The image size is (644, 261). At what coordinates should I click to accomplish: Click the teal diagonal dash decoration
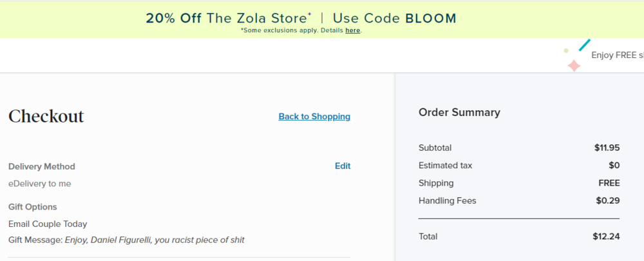[x=585, y=44]
